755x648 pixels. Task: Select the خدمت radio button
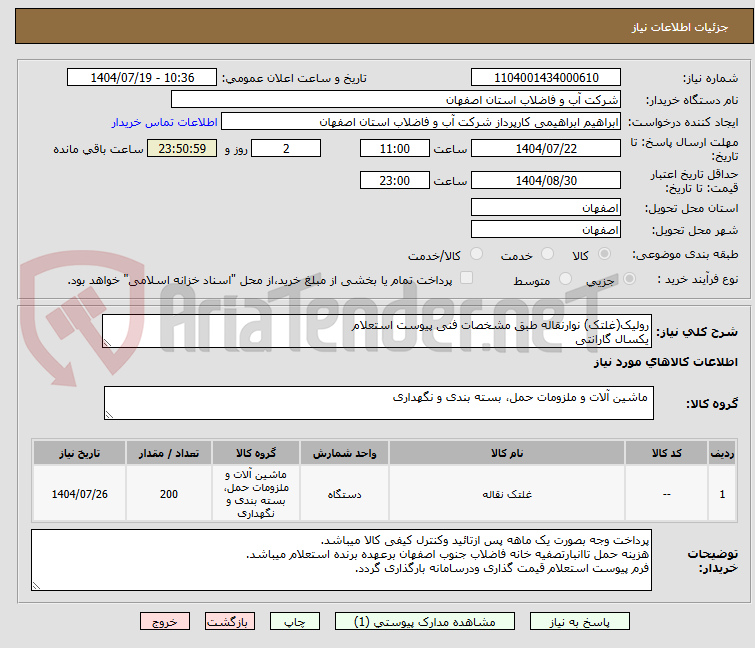(x=547, y=254)
